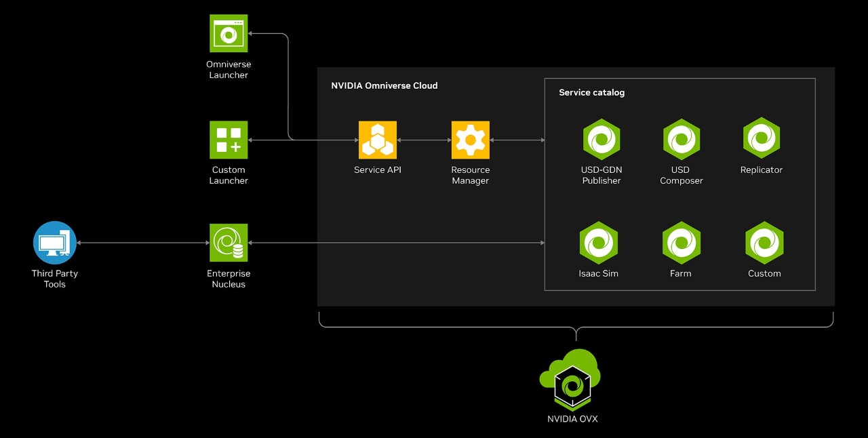Select the Resource Manager gear icon
The image size is (868, 438).
coord(470,139)
